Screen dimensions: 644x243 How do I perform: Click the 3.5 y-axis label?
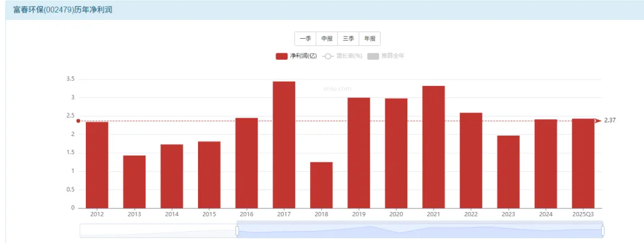tap(70, 79)
